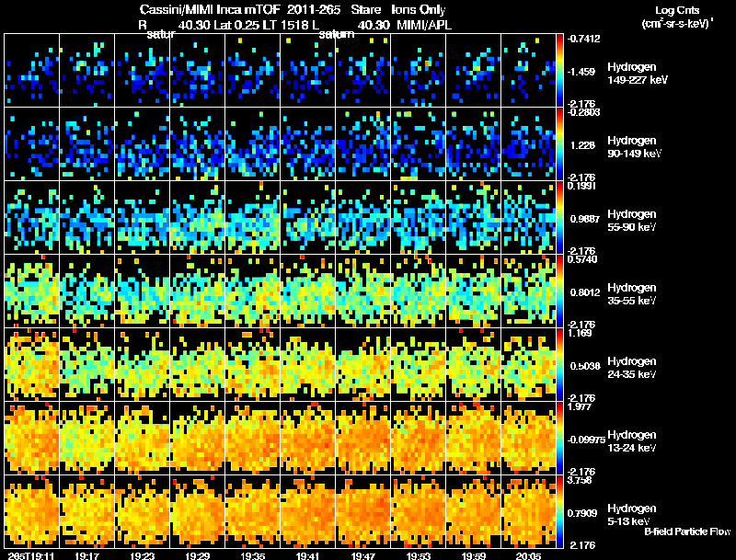The image size is (736, 560).
Task: Select the Hydrogen 90-149 keV panel at 19:53
Action: coord(419,143)
